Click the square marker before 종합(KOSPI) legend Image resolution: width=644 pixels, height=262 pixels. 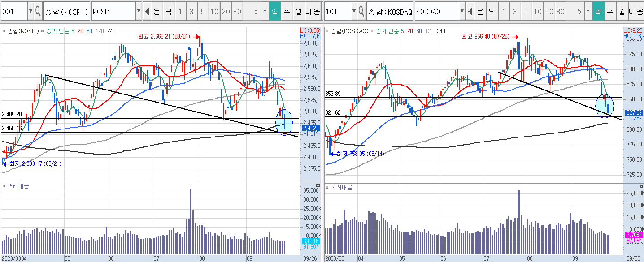(x=4, y=31)
